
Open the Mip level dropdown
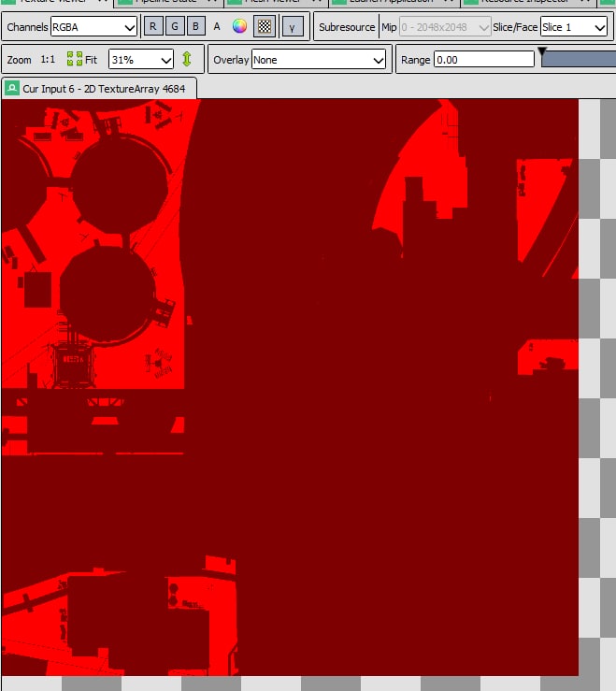click(445, 27)
